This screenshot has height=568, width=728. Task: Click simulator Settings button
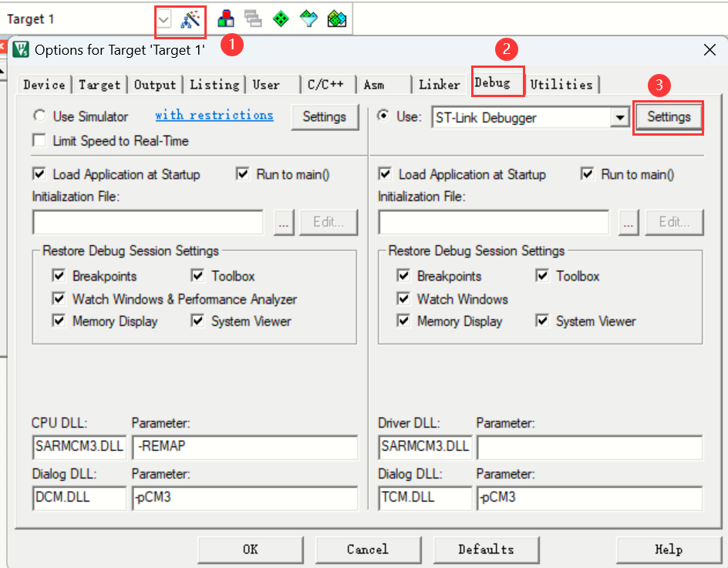click(x=325, y=117)
